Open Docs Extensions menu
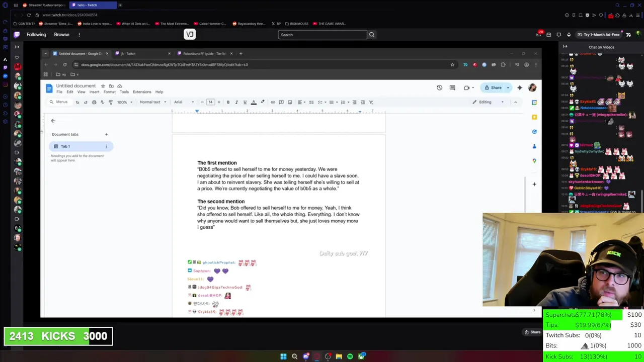The width and height of the screenshot is (644, 362). [142, 92]
